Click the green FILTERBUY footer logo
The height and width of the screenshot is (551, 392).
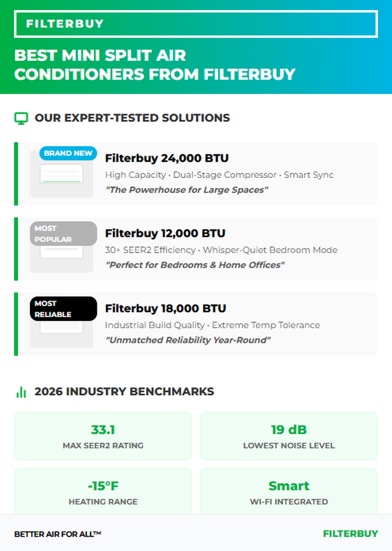[350, 533]
